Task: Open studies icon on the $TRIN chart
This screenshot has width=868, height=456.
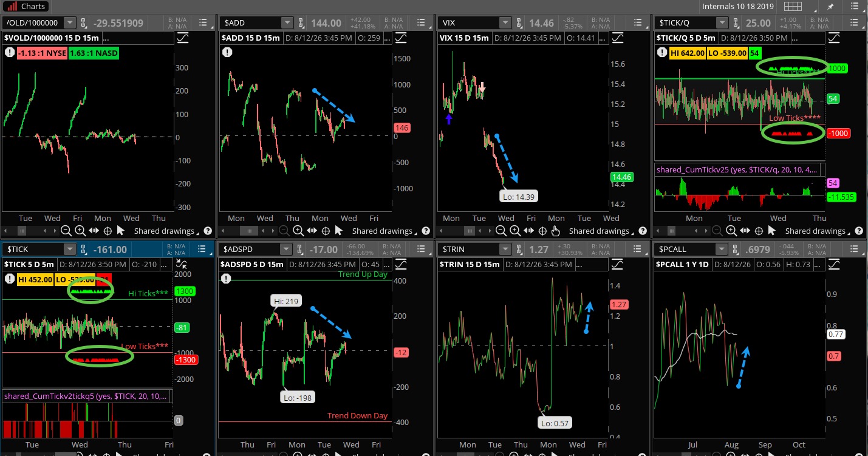Action: tap(618, 264)
